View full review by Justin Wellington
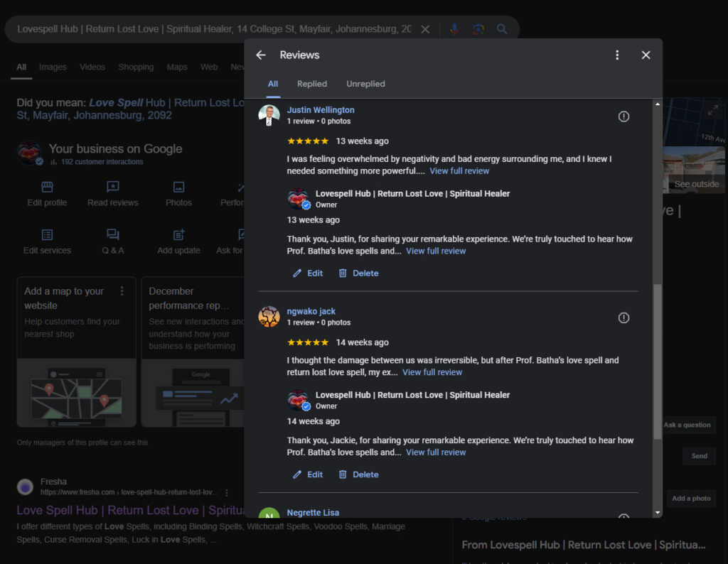 (459, 171)
